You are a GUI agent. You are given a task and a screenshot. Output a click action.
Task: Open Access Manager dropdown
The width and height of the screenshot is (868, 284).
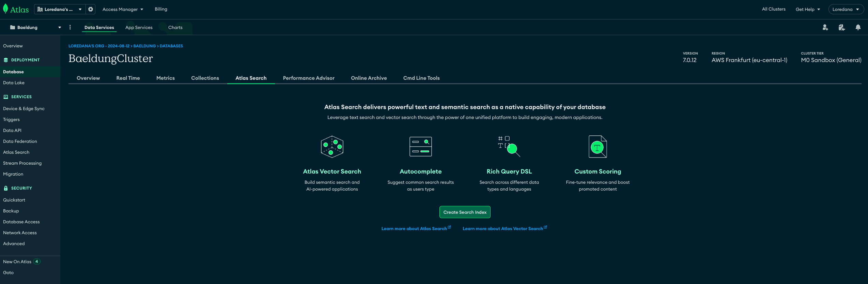click(123, 9)
